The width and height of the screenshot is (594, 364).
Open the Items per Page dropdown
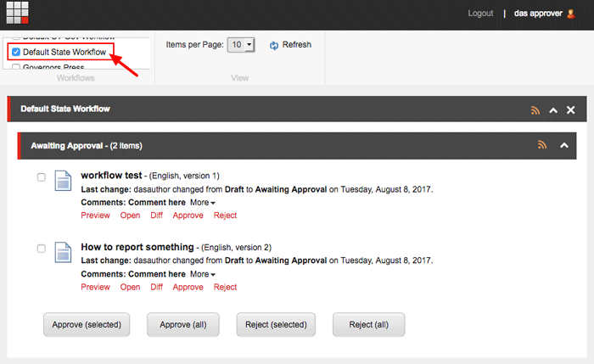(242, 45)
